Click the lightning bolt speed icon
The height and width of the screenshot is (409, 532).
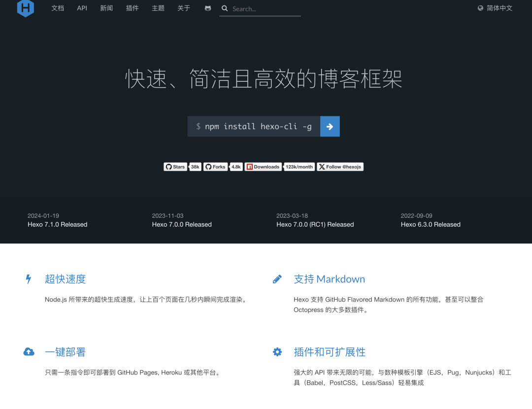click(x=29, y=279)
